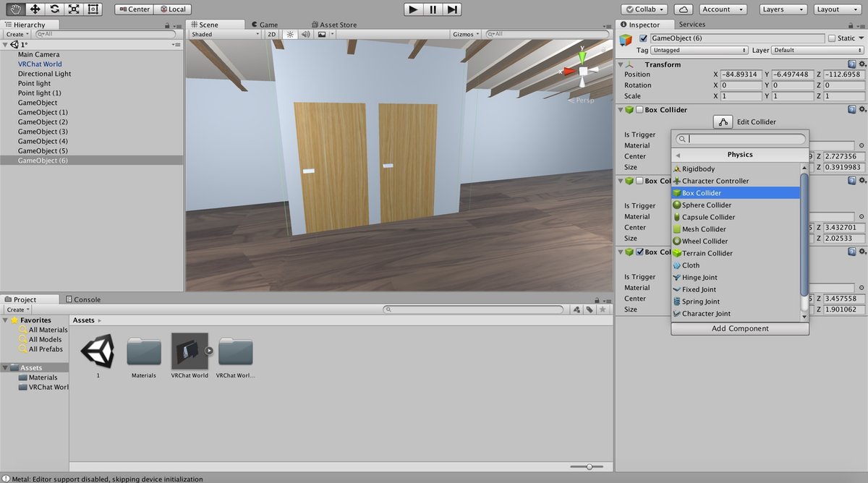Screen dimensions: 868x483
Task: Click the Position X value field
Action: tap(741, 74)
